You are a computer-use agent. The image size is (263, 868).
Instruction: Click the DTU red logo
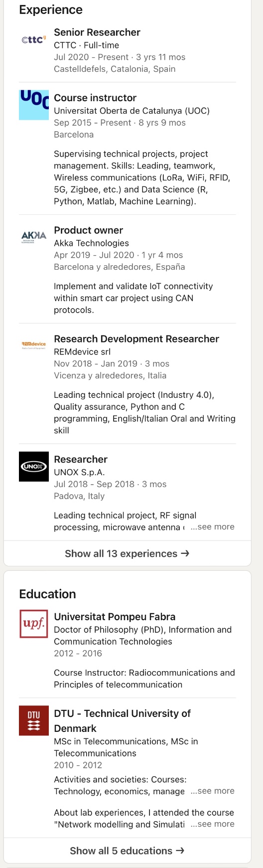pyautogui.click(x=34, y=720)
